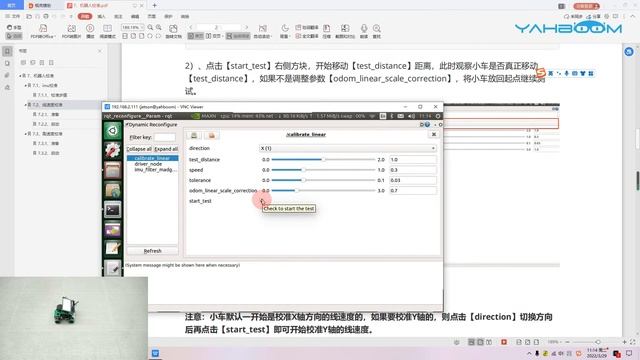Image resolution: width=640 pixels, height=360 pixels.
Task: Click the microphone read-aloud toolbar icon
Action: pos(364,31)
